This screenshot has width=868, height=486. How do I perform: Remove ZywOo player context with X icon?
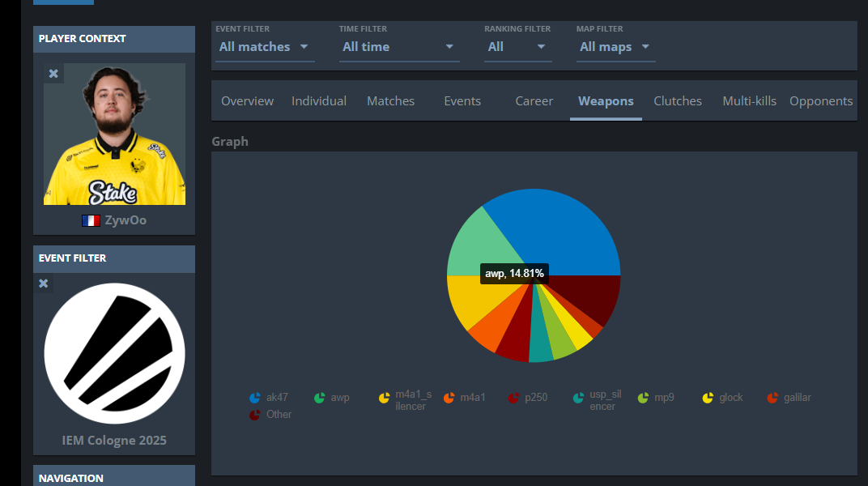coord(53,74)
